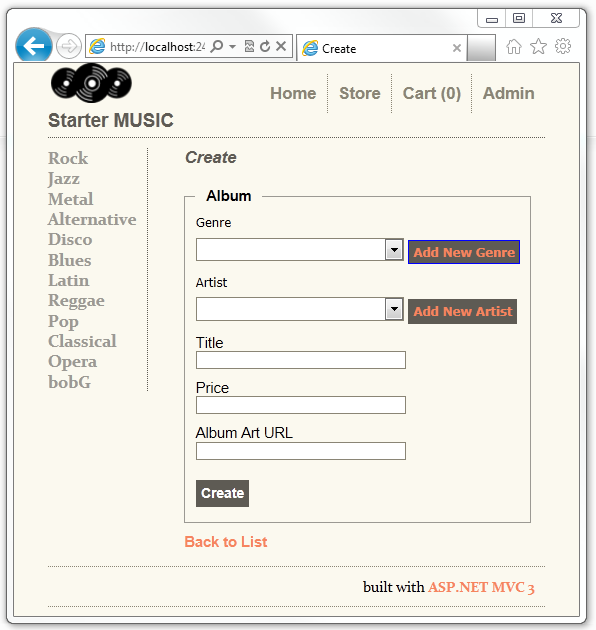Open browser Tools gear icon
The height and width of the screenshot is (630, 596).
tap(563, 47)
